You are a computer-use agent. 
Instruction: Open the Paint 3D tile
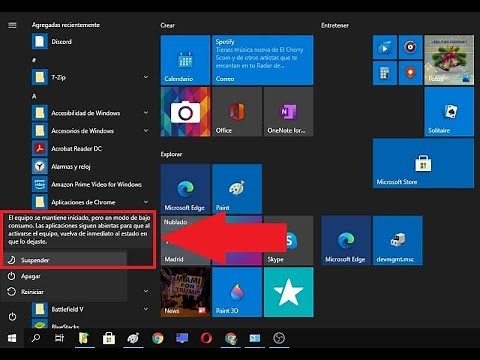point(237,292)
